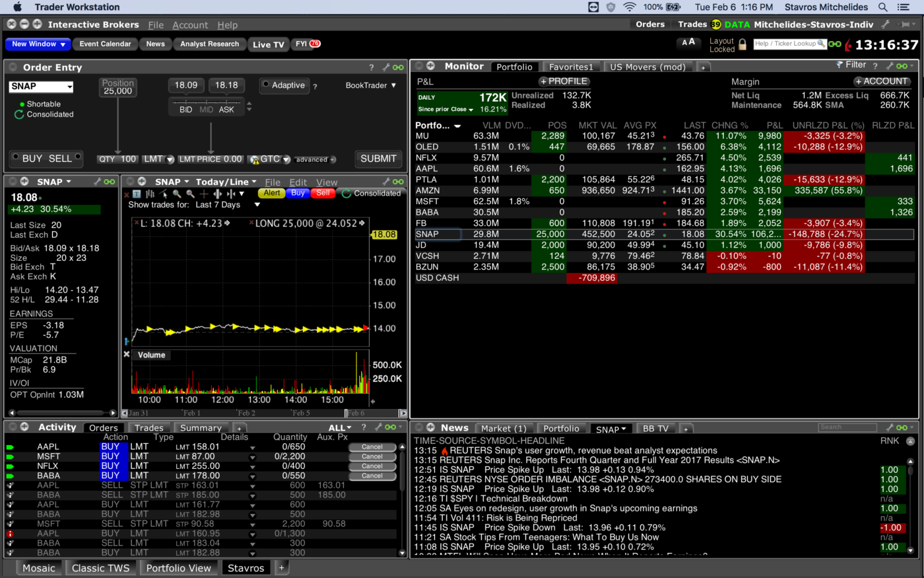Click the blue Buy button on chart

298,193
